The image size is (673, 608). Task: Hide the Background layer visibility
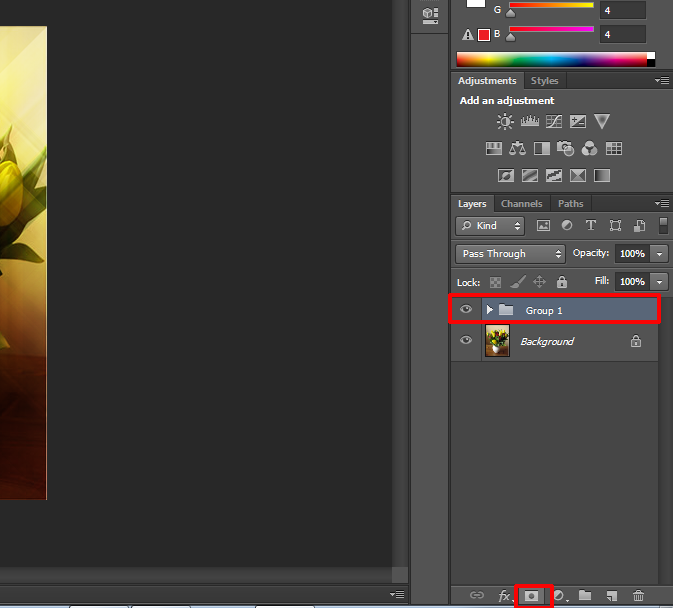(x=466, y=340)
